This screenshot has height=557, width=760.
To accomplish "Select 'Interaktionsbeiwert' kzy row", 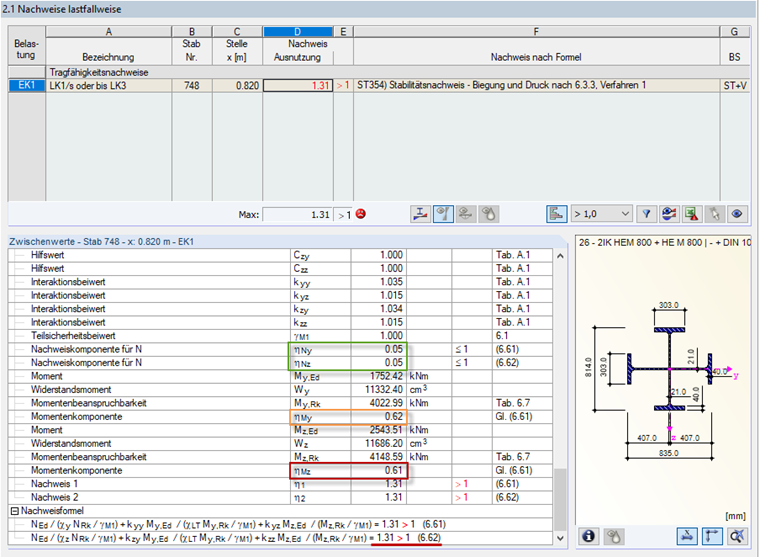I will (x=280, y=309).
